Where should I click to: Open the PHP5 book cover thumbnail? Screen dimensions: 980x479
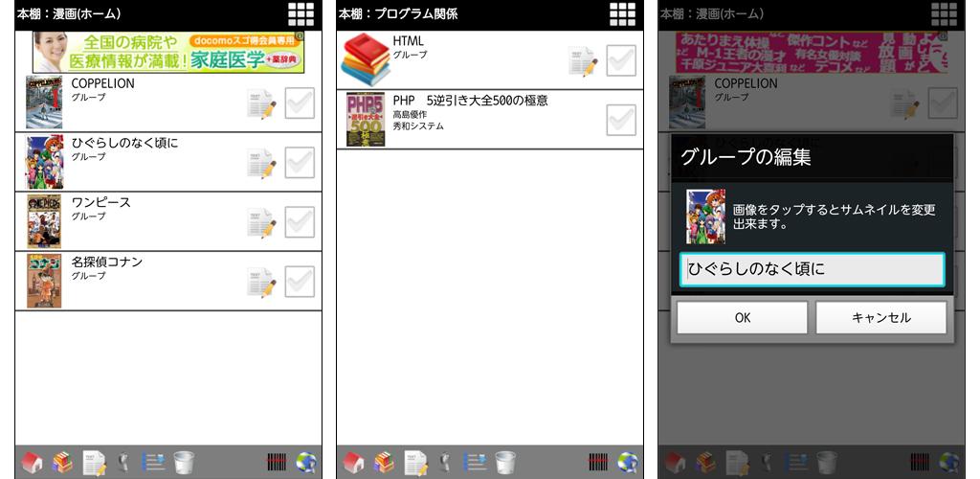(366, 120)
